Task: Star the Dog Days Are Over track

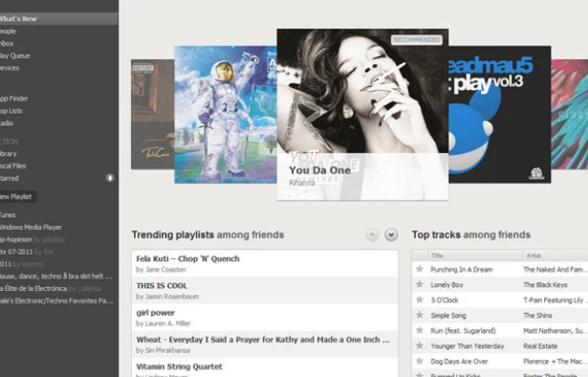Action: click(x=420, y=362)
